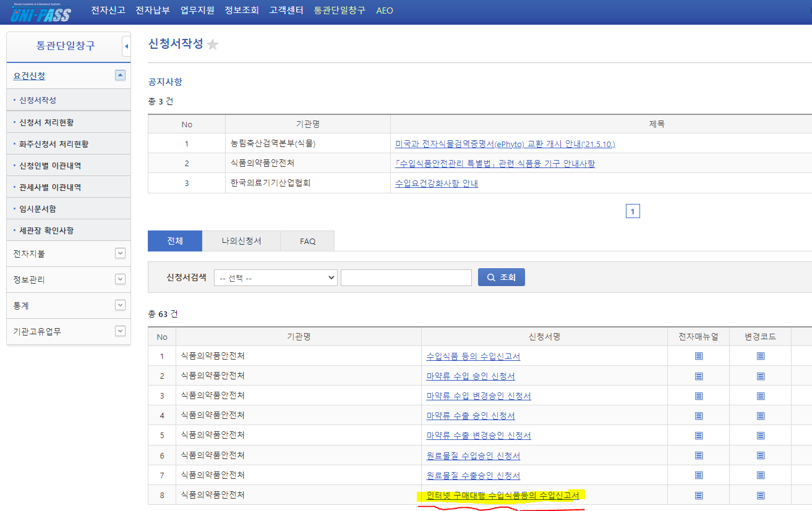Expand the 전자지불 sidebar section
Viewport: 812px width, 511px height.
[120, 253]
